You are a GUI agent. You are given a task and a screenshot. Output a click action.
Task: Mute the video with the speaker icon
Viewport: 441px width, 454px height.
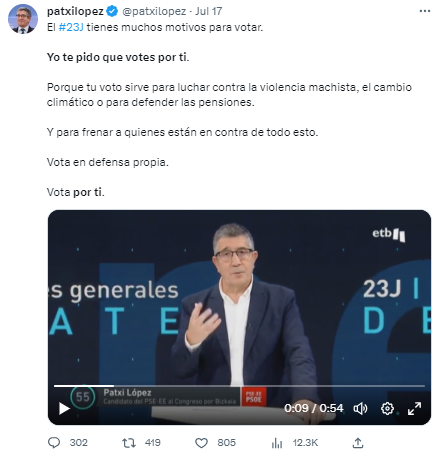(x=360, y=408)
